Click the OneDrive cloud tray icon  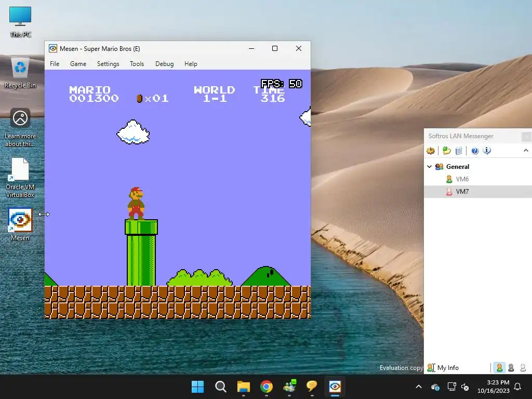tap(435, 387)
